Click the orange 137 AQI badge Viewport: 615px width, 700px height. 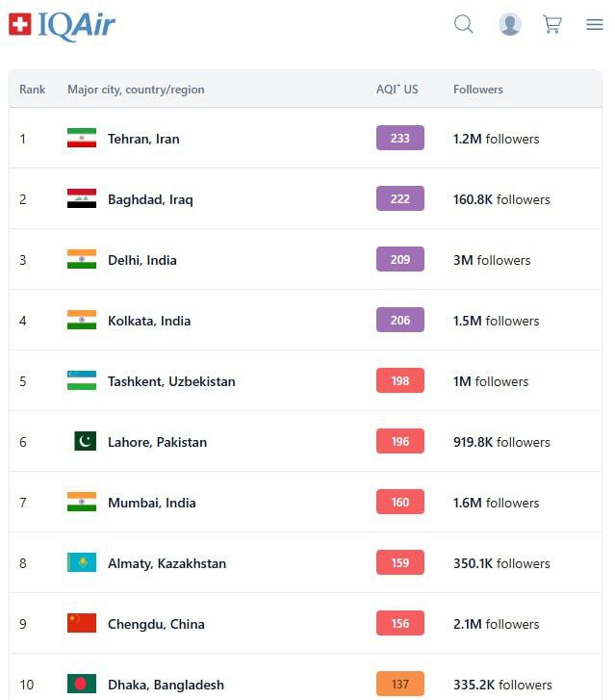(400, 685)
